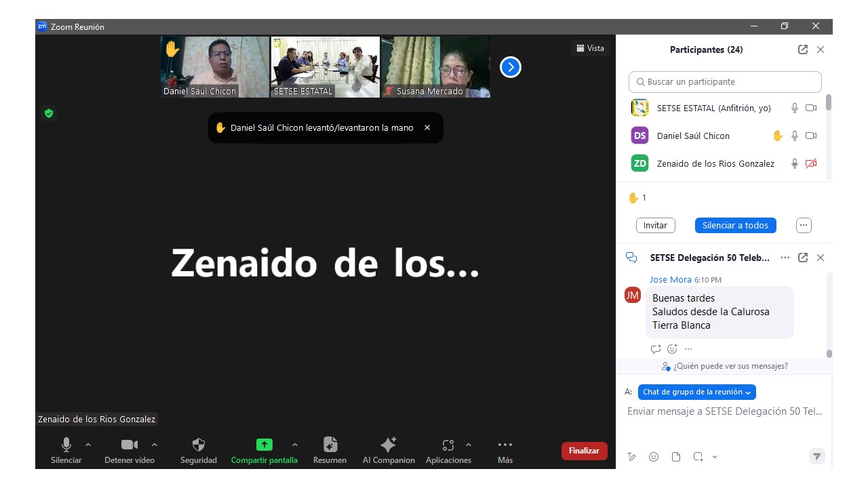The width and height of the screenshot is (868, 488).
Task: Open the Vista layout menu
Action: point(590,48)
